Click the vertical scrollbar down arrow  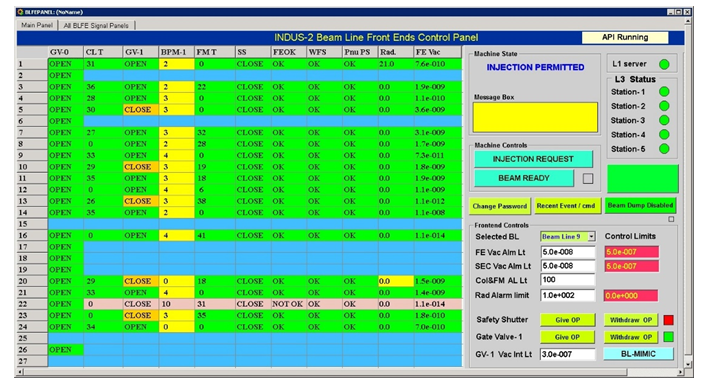(688, 365)
